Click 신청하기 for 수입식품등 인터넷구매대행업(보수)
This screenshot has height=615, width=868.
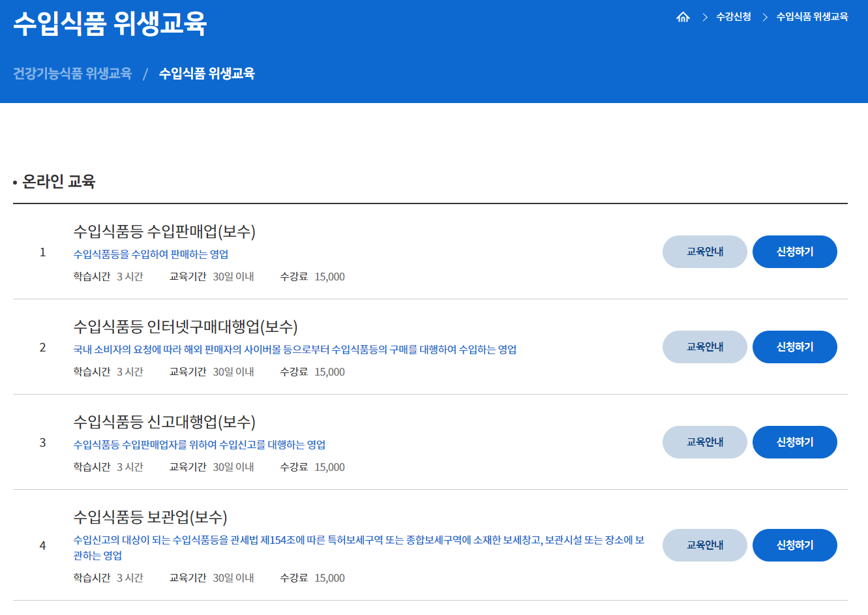pos(794,347)
